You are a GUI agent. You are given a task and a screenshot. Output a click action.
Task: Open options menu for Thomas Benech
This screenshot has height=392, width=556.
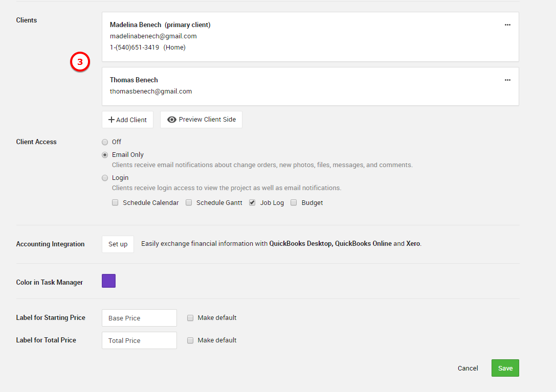[x=507, y=80]
